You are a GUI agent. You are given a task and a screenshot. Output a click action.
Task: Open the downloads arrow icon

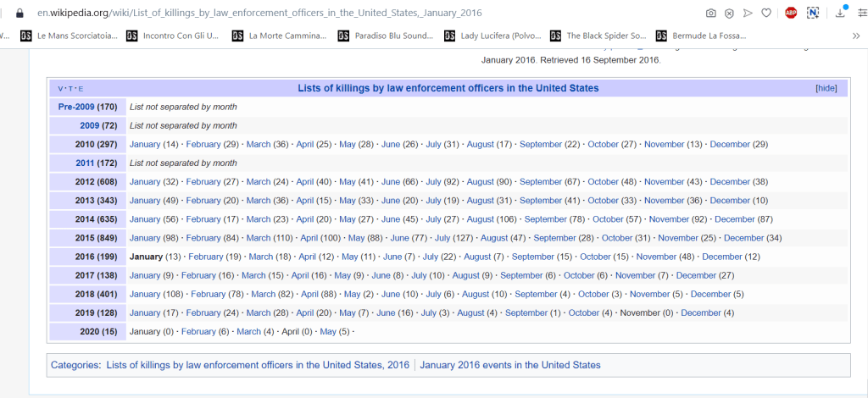tap(840, 13)
